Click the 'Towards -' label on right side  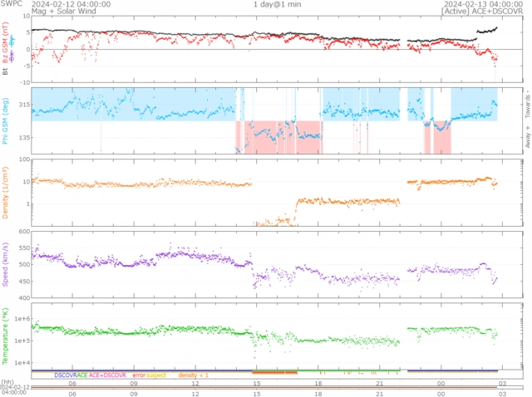tap(526, 102)
